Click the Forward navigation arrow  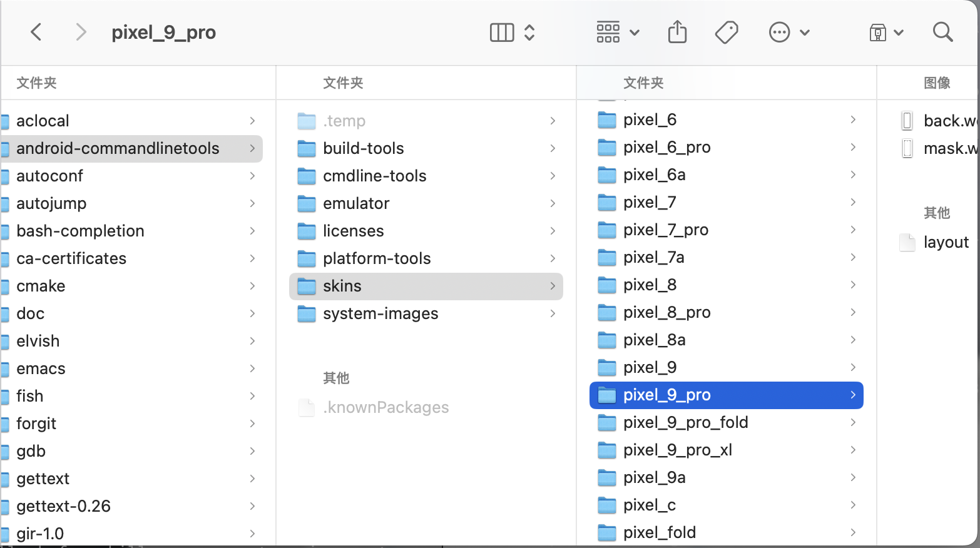coord(80,32)
